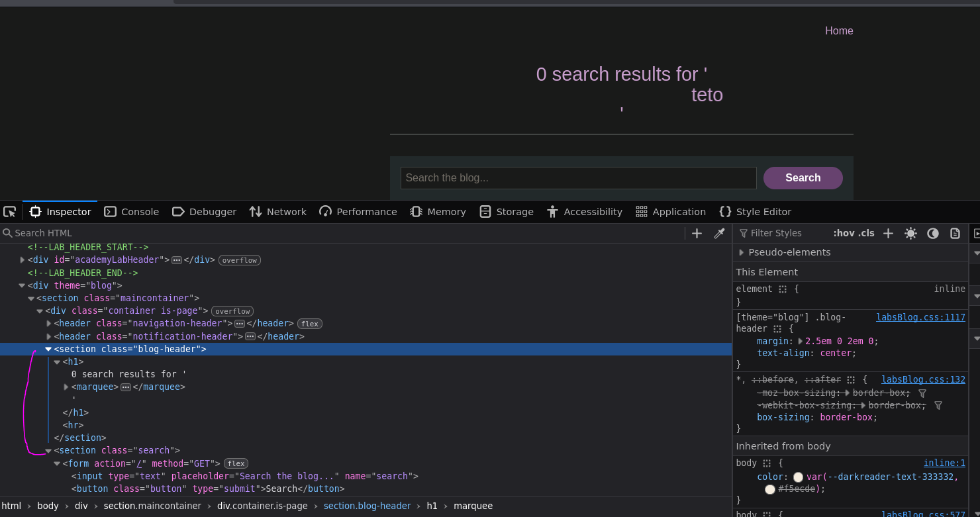Toggle the :hov pseudo-class panel
The width and height of the screenshot is (980, 517).
point(844,233)
